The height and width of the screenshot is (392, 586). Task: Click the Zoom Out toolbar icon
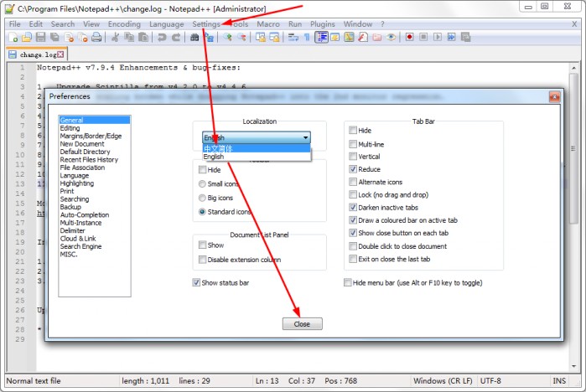(241, 38)
